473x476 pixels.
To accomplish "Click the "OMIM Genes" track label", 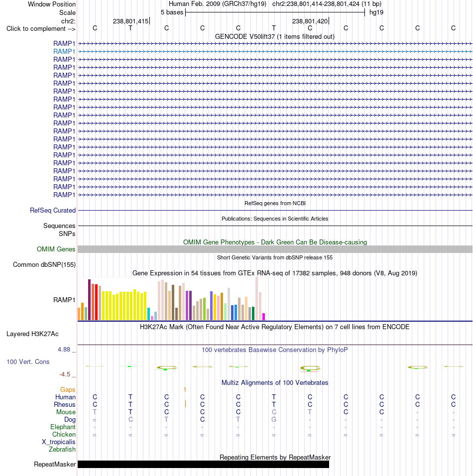I will [x=56, y=249].
